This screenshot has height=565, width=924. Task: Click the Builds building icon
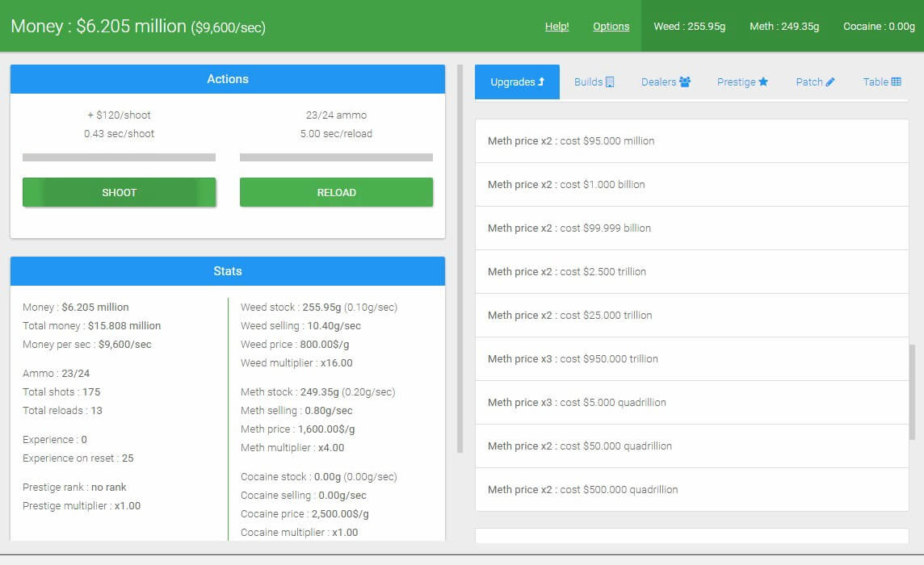(610, 82)
